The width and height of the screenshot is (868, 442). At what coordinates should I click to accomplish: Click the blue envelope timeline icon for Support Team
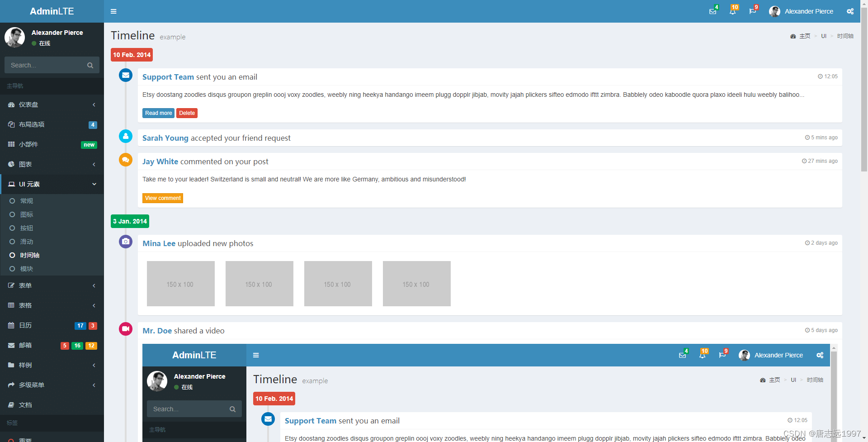tap(126, 75)
